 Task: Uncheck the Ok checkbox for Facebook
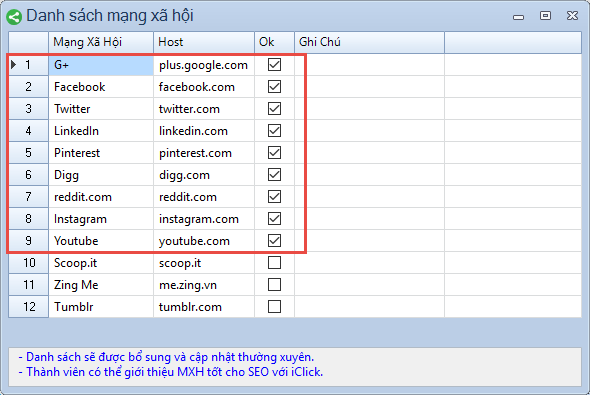coord(274,87)
